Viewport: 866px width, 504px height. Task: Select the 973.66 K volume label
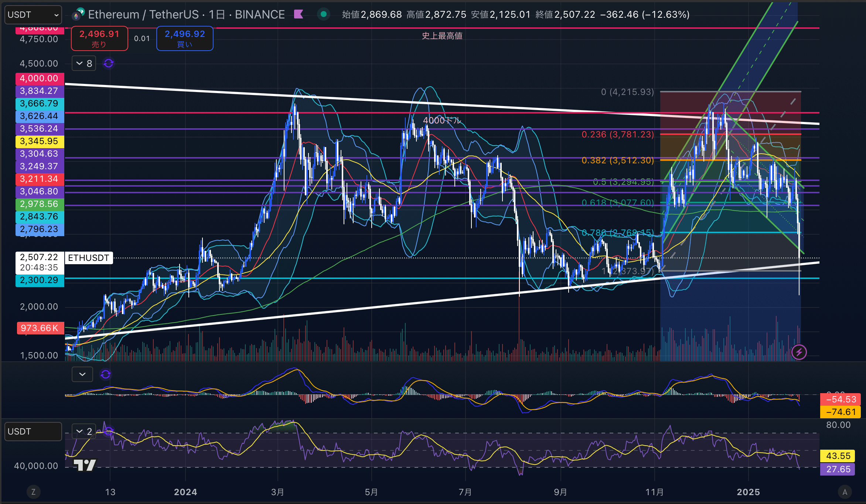[x=40, y=328]
